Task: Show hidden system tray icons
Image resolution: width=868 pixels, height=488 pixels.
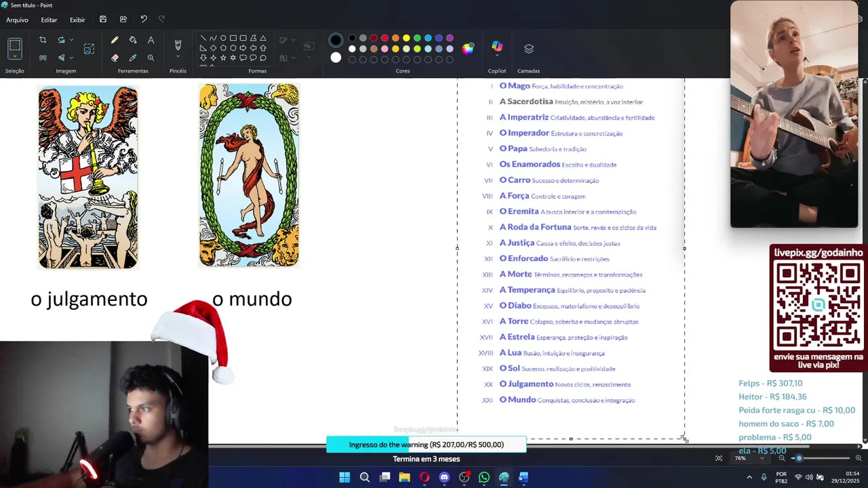Action: click(749, 477)
